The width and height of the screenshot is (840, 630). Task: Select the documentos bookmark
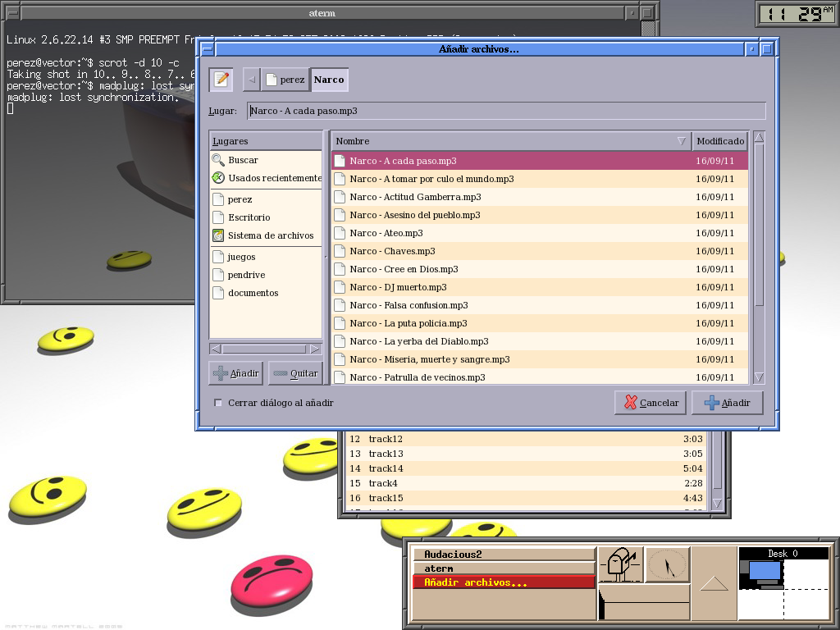(x=266, y=293)
